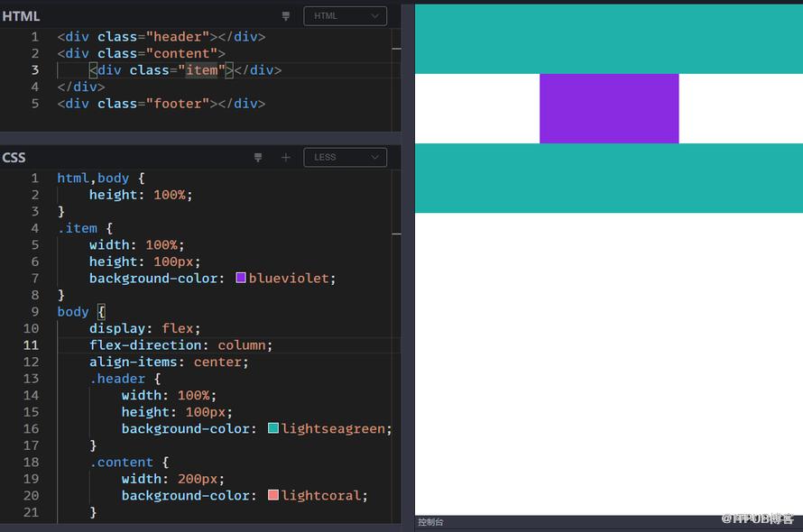
Task: Click the format icon in the CSS panel header
Action: pos(258,157)
